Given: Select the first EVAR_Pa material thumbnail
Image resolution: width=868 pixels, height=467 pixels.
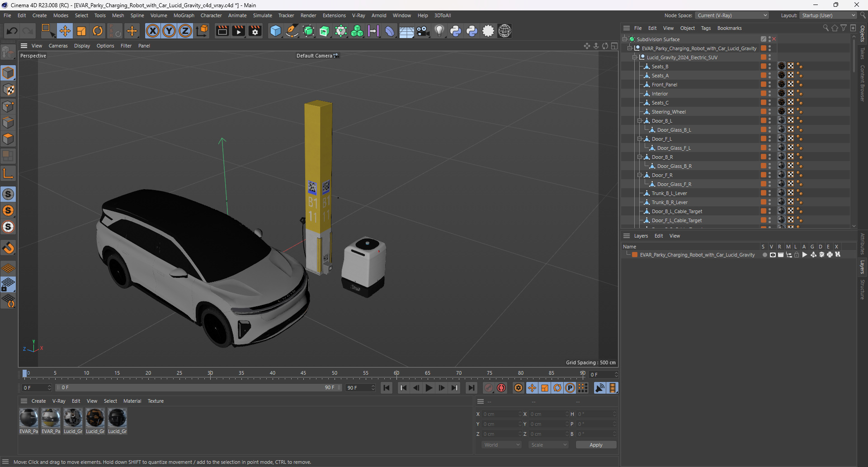Looking at the screenshot, I should click(28, 418).
